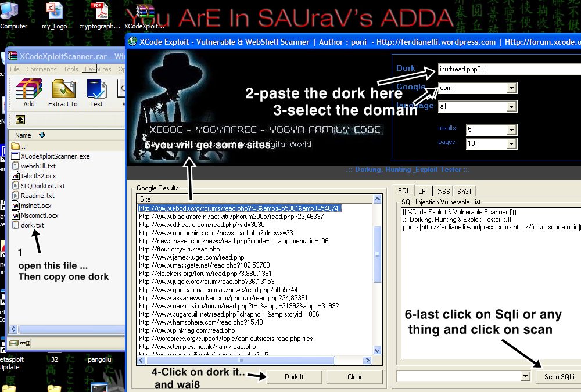
Task: Click the Test icon in WinRAR toolbar
Action: click(x=96, y=93)
